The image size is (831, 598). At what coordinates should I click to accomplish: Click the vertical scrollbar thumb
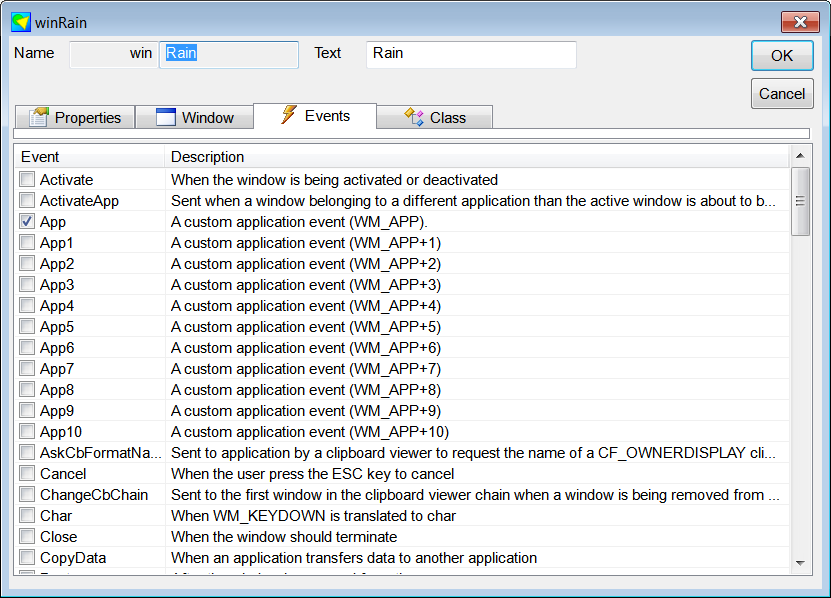pos(800,201)
